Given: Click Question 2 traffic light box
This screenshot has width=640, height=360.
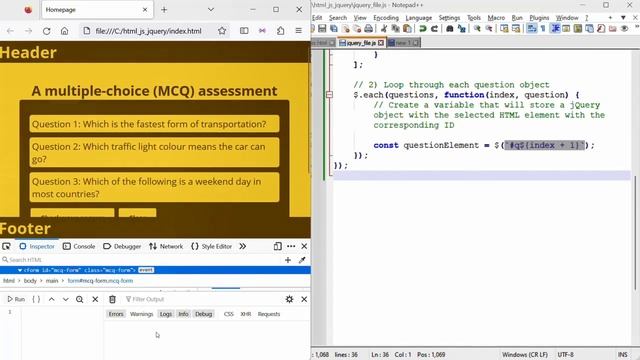Looking at the screenshot, I should (154, 153).
